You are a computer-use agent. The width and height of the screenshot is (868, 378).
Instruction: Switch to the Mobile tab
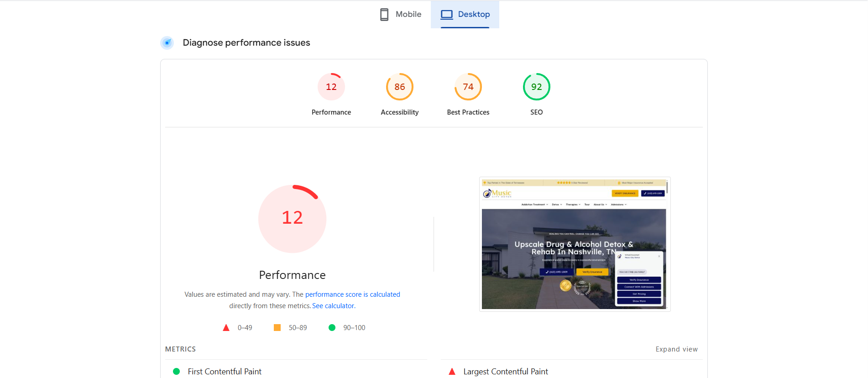pos(401,15)
